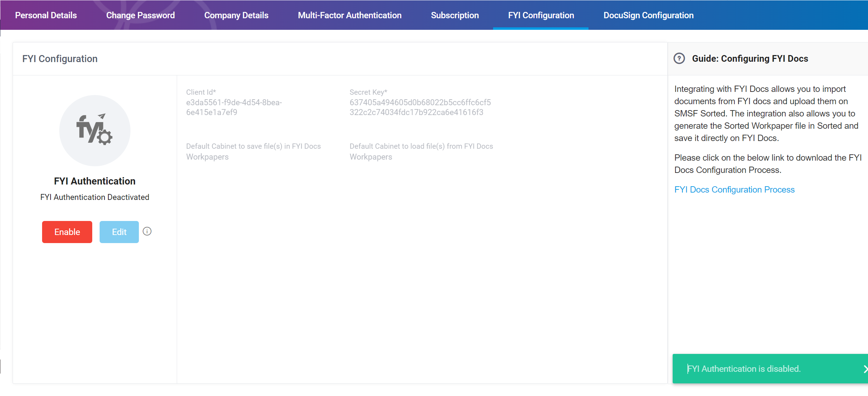The image size is (868, 396).
Task: Click the Secret Key value field
Action: 420,107
